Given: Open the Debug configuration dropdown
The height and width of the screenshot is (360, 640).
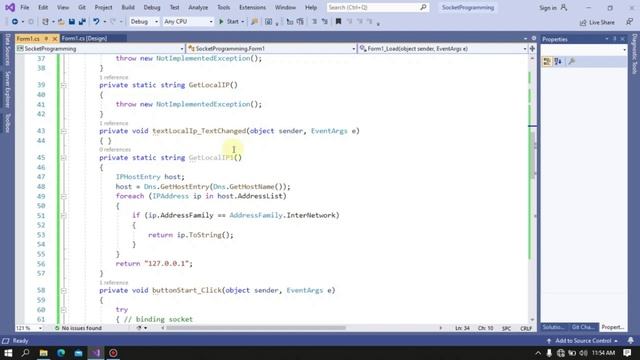Looking at the screenshot, I should pos(156,22).
